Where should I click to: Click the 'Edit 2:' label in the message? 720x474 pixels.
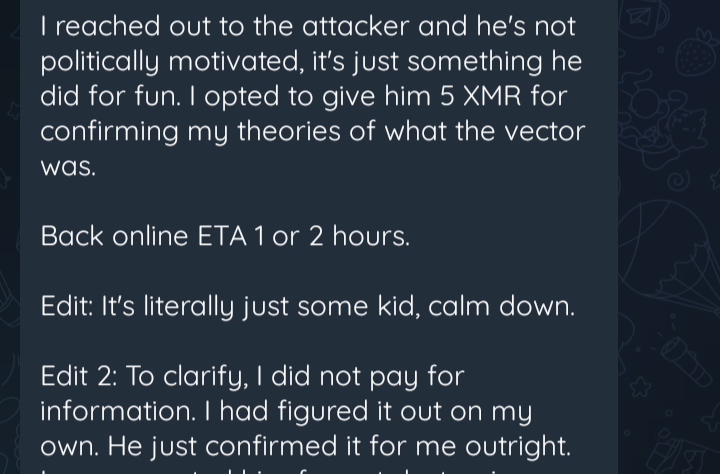(x=78, y=376)
